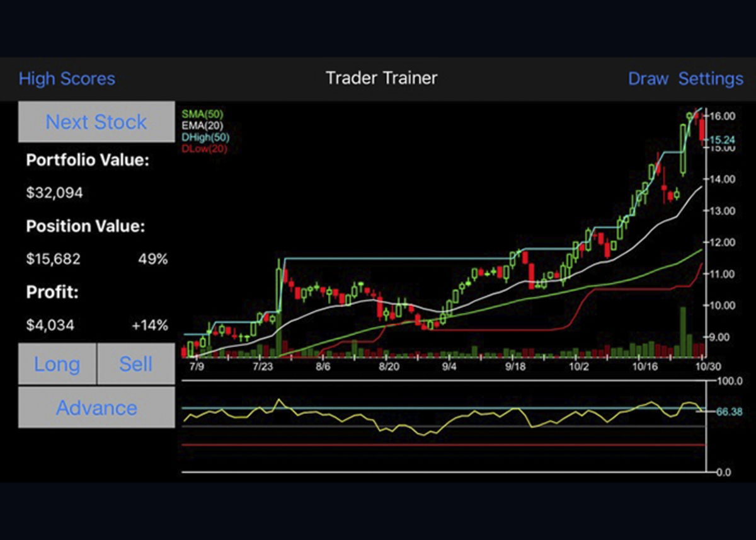
Task: Tap the Draw option in header
Action: 648,79
